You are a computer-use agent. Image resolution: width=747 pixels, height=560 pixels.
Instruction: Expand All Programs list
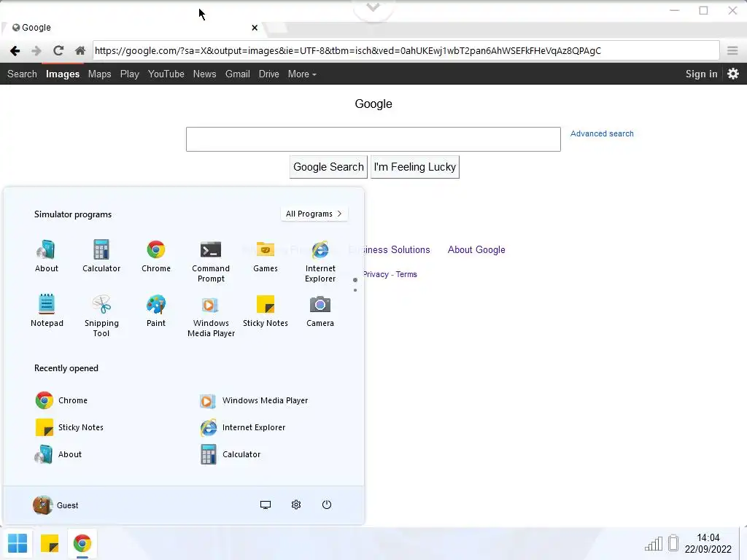[x=314, y=214]
